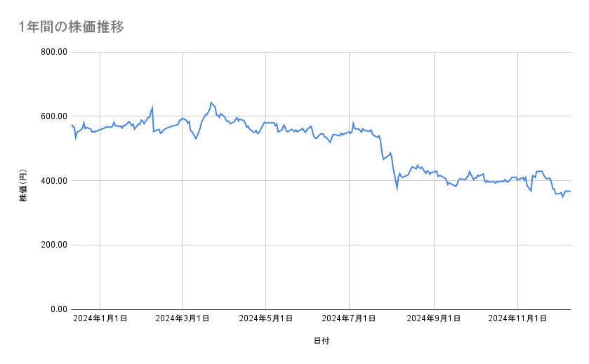The image size is (589, 364).
Task: Click the highest peak of the price line
Action: point(211,102)
